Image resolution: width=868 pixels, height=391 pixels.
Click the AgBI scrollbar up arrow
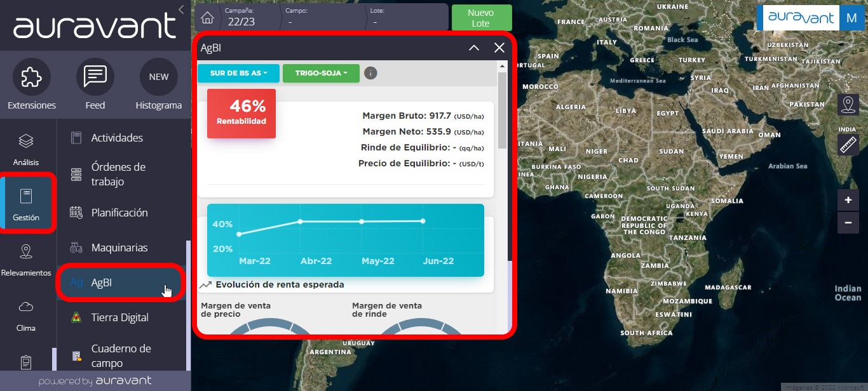(502, 66)
